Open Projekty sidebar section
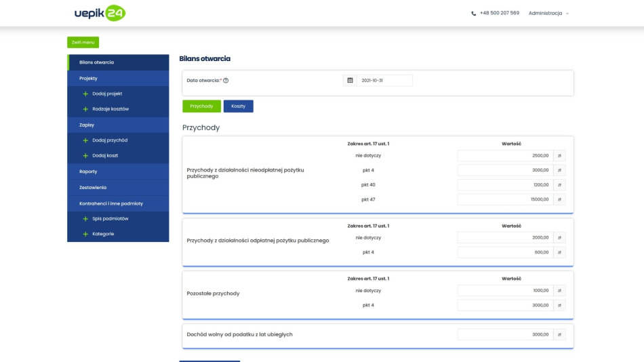The height and width of the screenshot is (362, 644). [x=118, y=78]
